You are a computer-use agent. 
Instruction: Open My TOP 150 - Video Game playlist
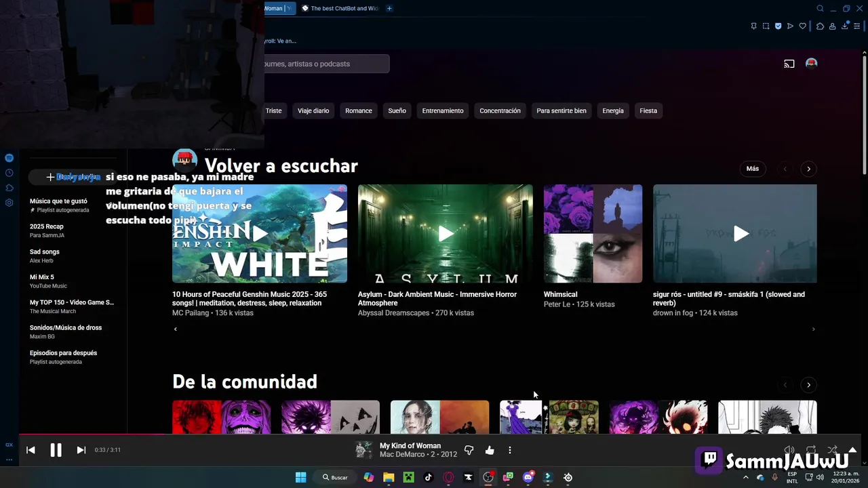pos(73,306)
